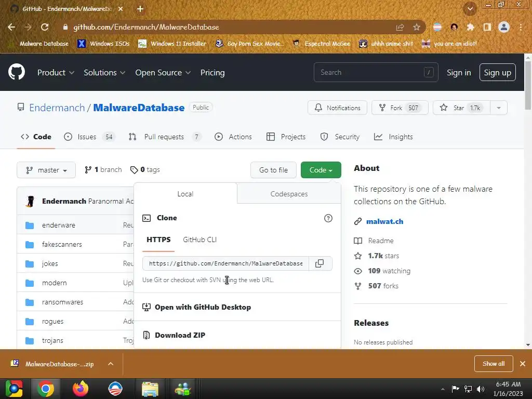532x399 pixels.
Task: Open the Chrome profile avatar
Action: tap(504, 27)
